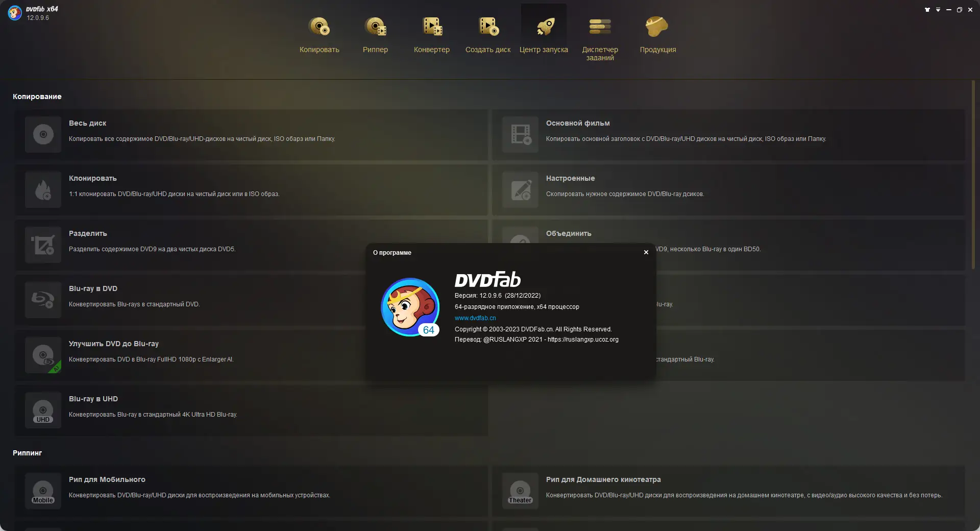Click the 12.0.9.6 version label at top left
The image size is (980, 531).
point(38,18)
